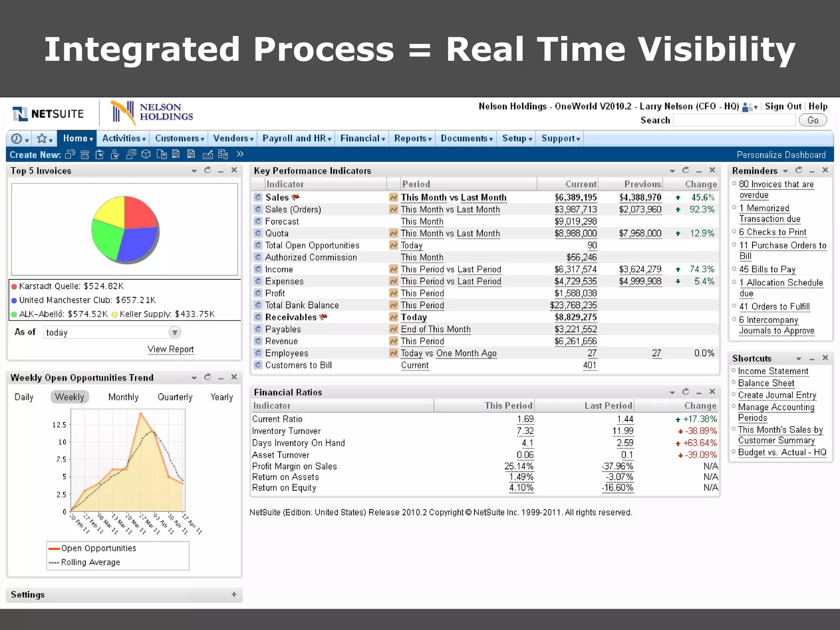Open the Financial menu
The image size is (840, 630).
pos(363,139)
